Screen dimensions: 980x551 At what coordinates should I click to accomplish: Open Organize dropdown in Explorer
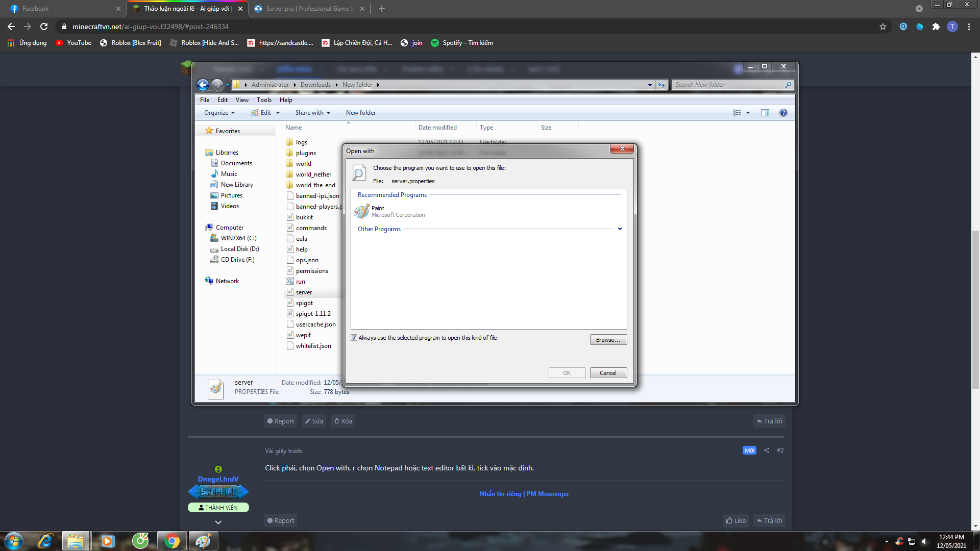point(219,113)
